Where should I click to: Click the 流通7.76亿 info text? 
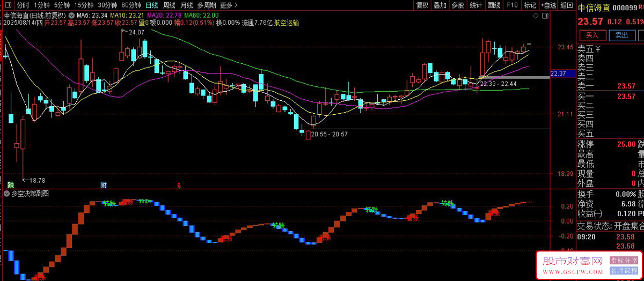pyautogui.click(x=257, y=23)
